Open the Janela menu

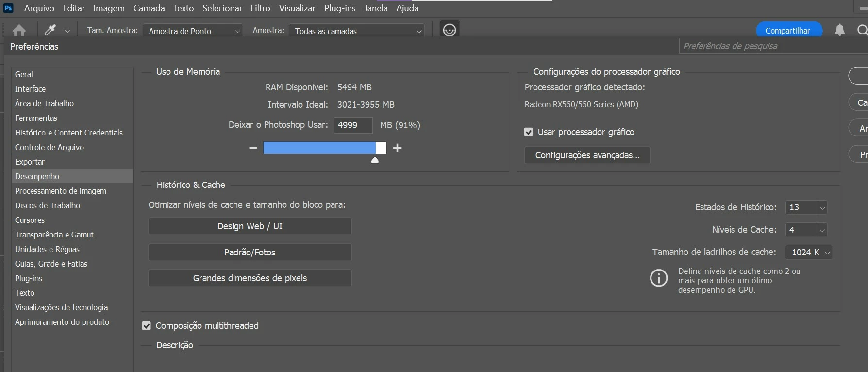click(x=376, y=8)
